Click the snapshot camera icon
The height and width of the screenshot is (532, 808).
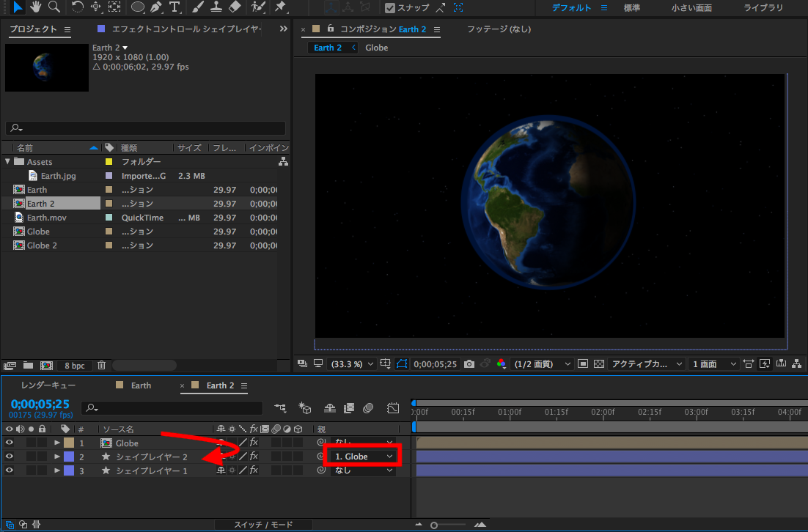(x=469, y=363)
